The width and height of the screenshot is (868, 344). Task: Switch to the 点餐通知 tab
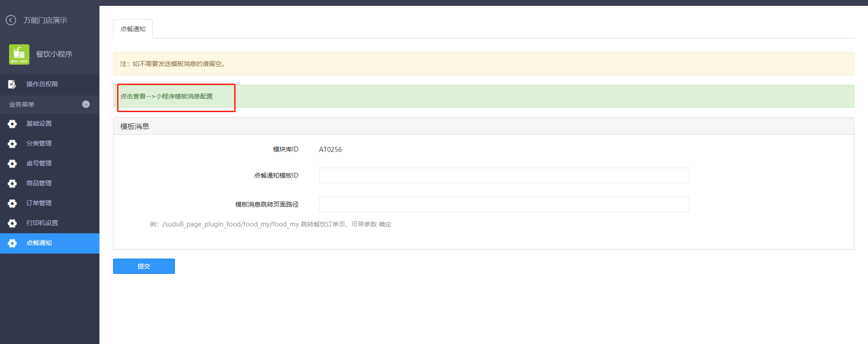pyautogui.click(x=133, y=29)
